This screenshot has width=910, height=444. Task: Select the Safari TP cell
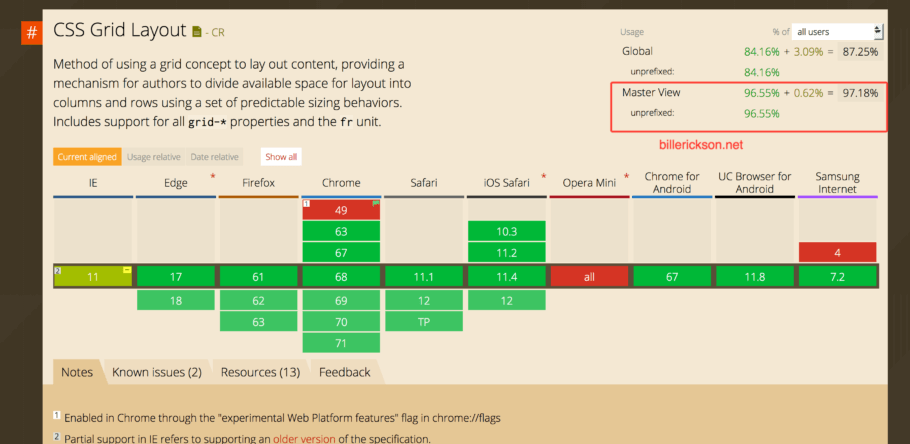[x=424, y=322]
